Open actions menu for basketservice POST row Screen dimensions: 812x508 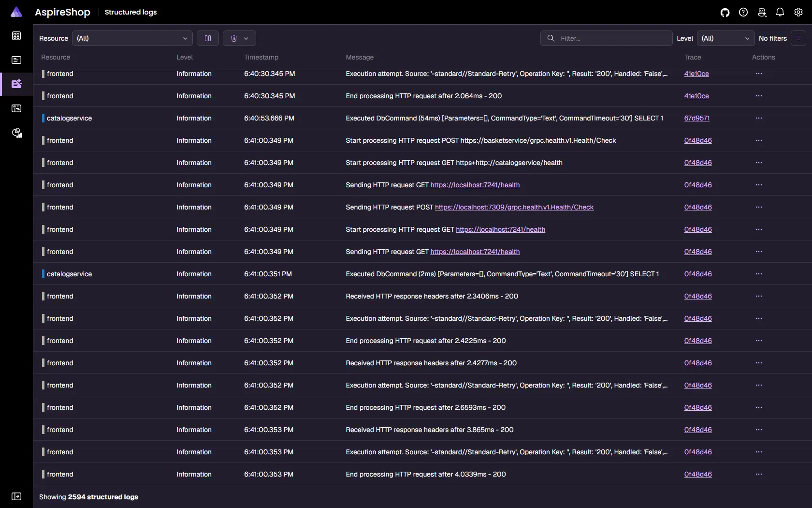point(759,140)
